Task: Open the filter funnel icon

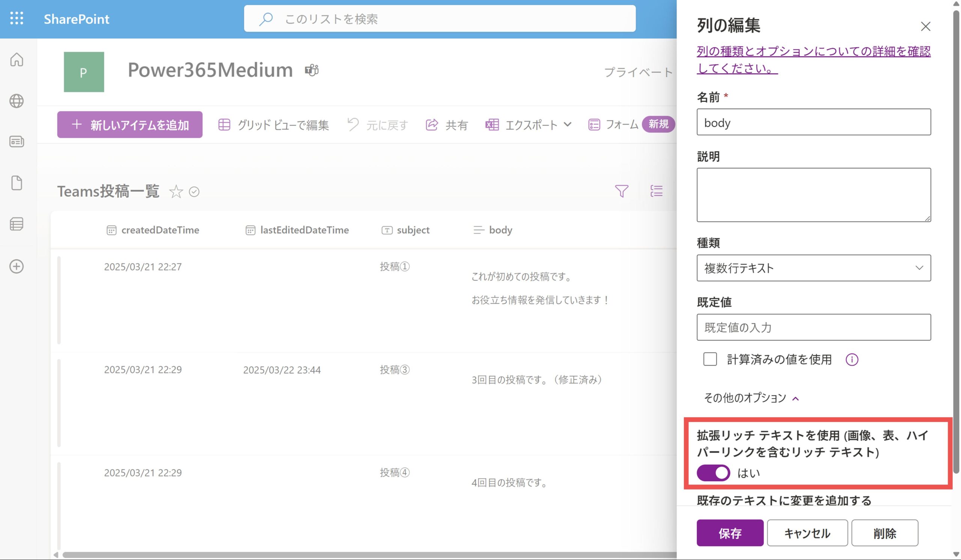Action: [x=621, y=191]
